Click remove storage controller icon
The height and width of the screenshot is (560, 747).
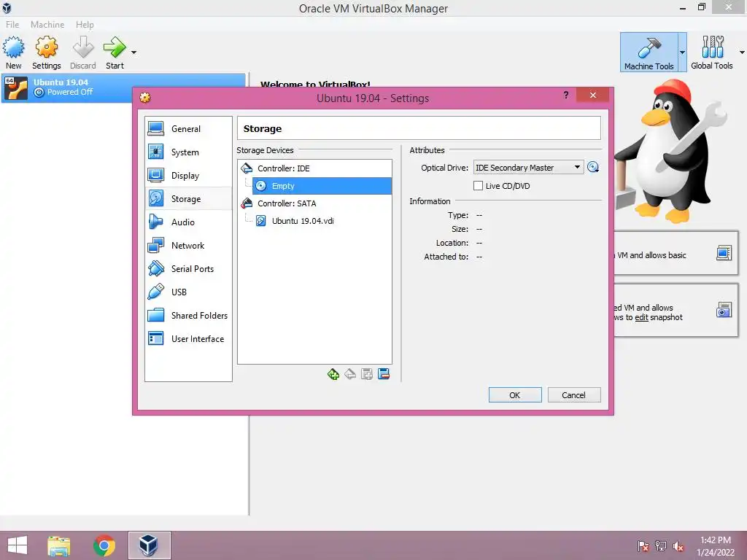350,374
